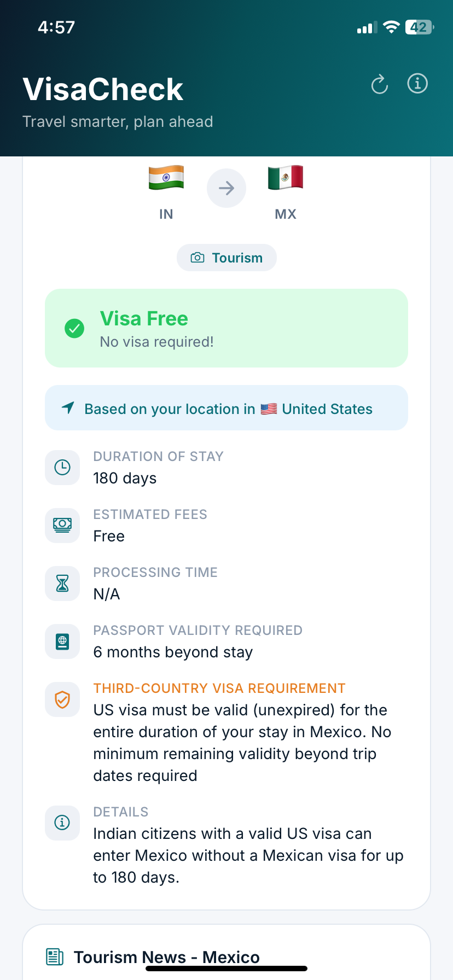The height and width of the screenshot is (980, 453).
Task: Tap the clock icon for duration of stay
Action: tap(62, 467)
